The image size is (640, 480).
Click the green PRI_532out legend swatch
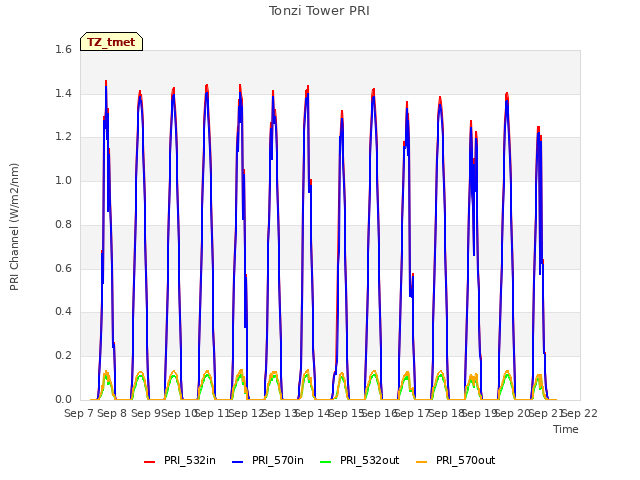pyautogui.click(x=326, y=462)
